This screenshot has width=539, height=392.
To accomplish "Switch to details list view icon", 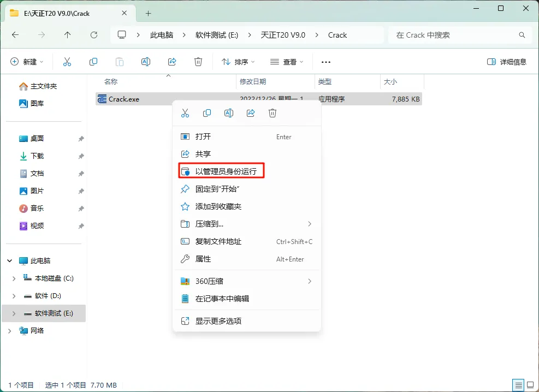I will (x=518, y=385).
